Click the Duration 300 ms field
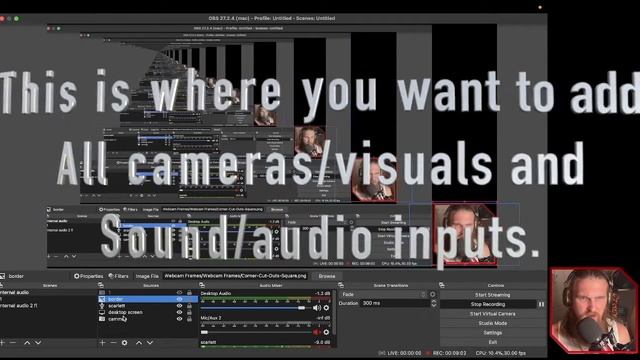The image size is (640, 360). 396,303
